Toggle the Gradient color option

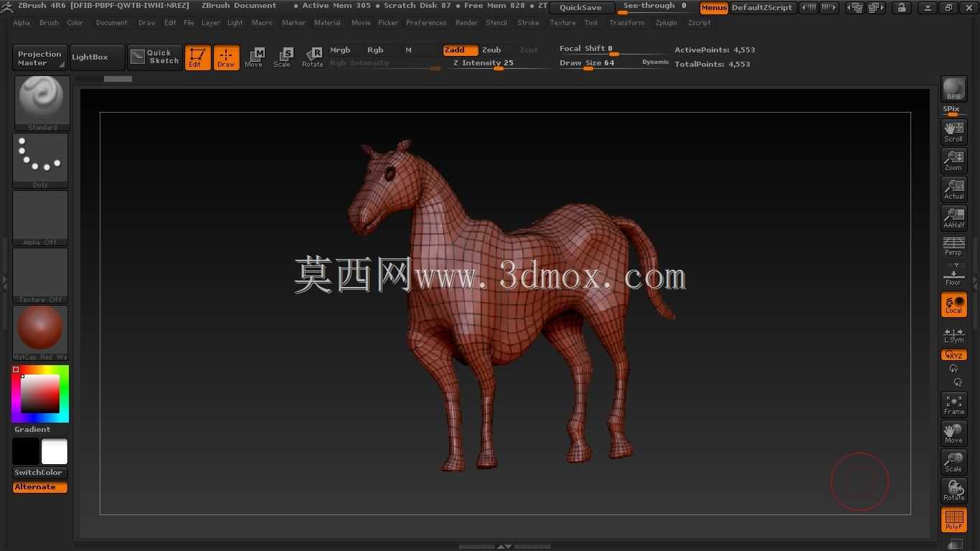tap(33, 430)
